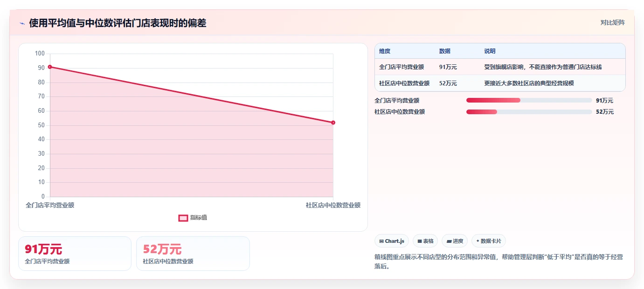Click table cell 全门店平均营业额

click(402, 67)
